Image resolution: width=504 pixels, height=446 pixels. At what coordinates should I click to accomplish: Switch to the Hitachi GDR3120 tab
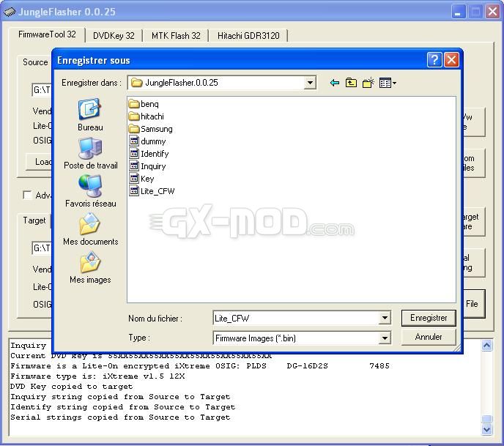pyautogui.click(x=248, y=36)
